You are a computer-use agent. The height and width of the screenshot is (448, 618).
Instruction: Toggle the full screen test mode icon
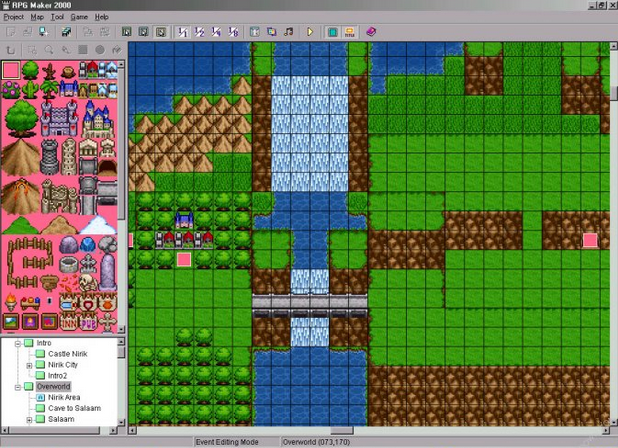(x=333, y=32)
